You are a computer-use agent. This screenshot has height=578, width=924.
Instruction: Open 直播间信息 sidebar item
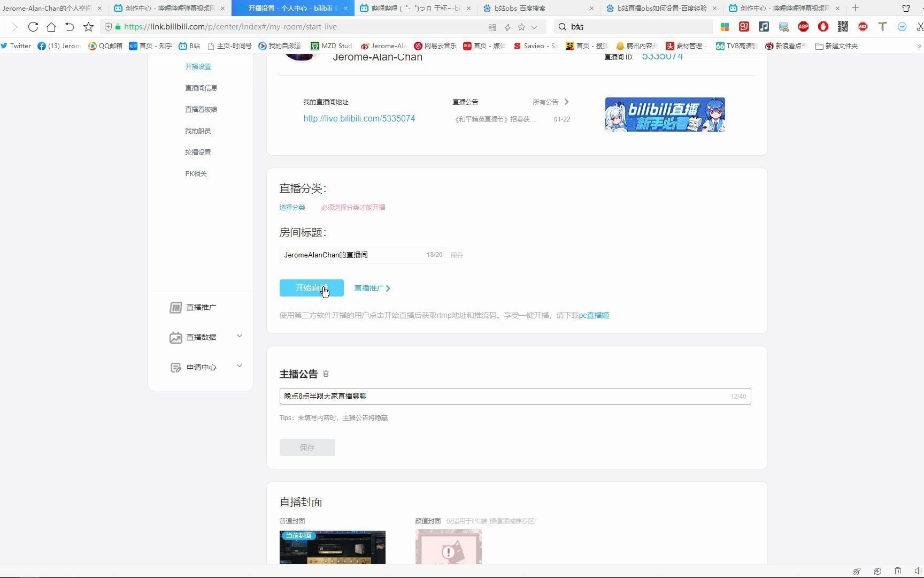tap(201, 88)
